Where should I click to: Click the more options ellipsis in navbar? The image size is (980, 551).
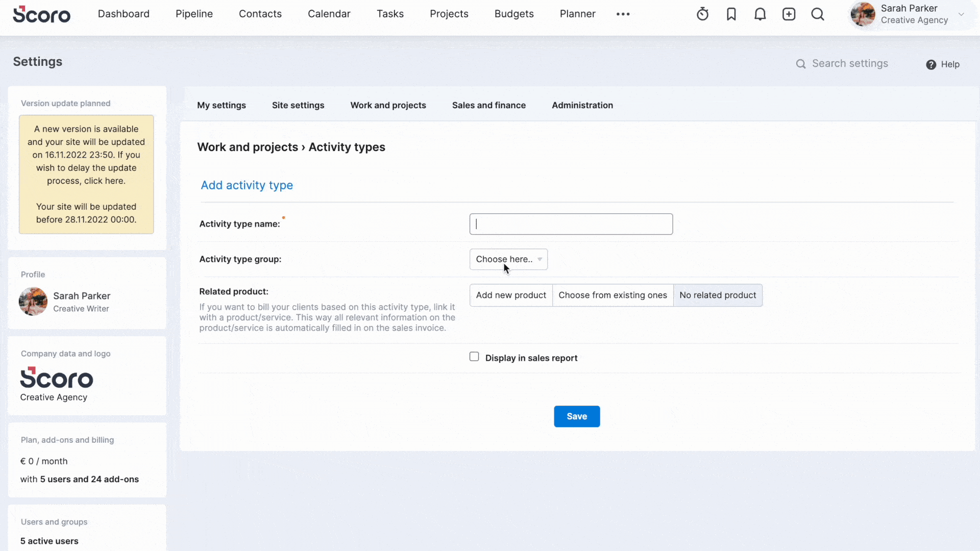[623, 13]
